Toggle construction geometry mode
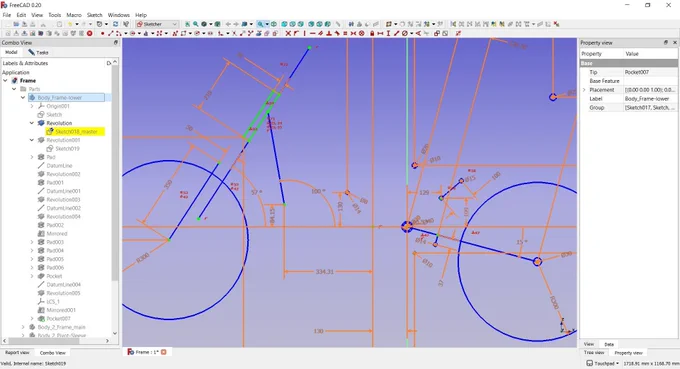This screenshot has width=680, height=369. (275, 33)
